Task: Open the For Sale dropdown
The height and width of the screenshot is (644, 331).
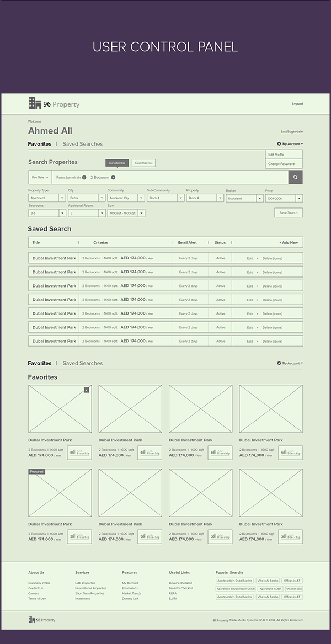Action: click(40, 177)
